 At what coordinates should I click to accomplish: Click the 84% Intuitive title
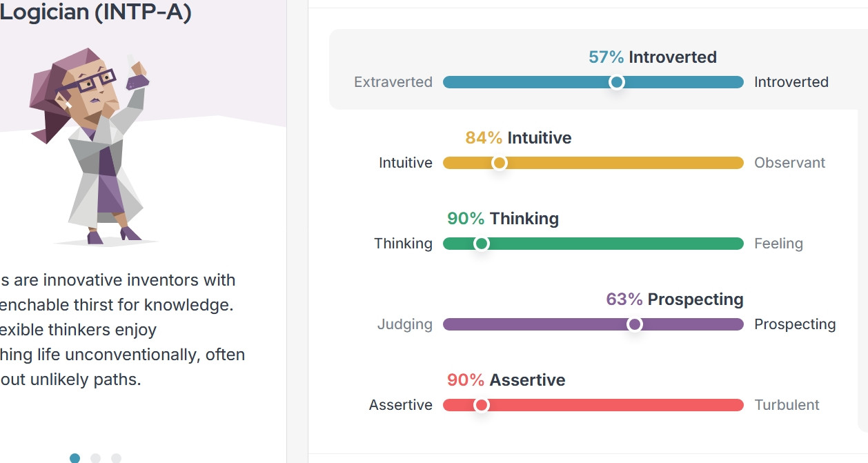(518, 138)
